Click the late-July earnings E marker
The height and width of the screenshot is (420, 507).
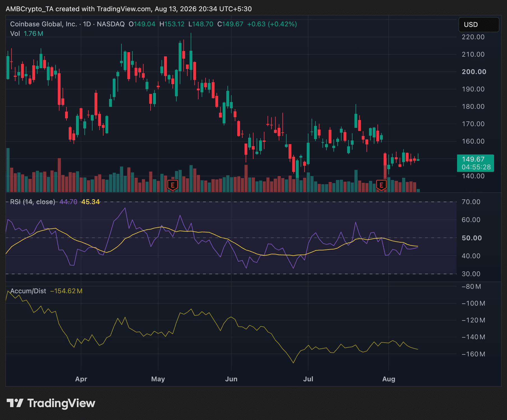381,185
